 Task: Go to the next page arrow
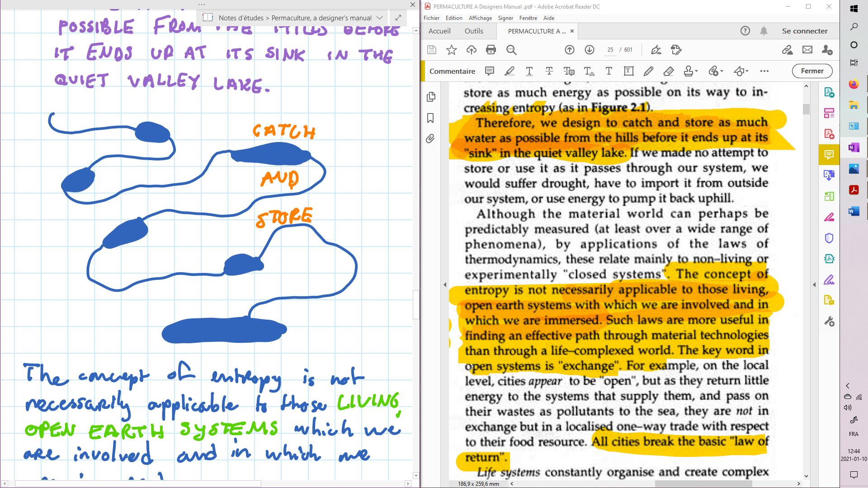click(x=590, y=50)
